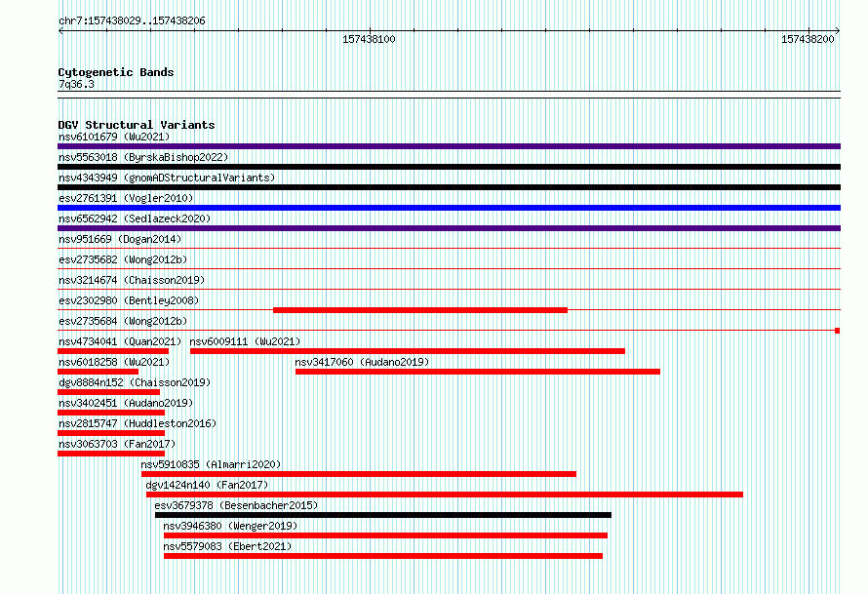The height and width of the screenshot is (594, 868).
Task: Click the black bar of esv3679378
Action: point(383,515)
